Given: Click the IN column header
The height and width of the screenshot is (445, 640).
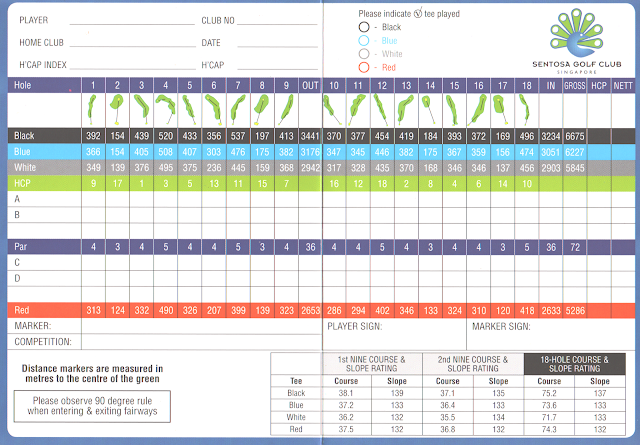Looking at the screenshot, I should [x=551, y=85].
